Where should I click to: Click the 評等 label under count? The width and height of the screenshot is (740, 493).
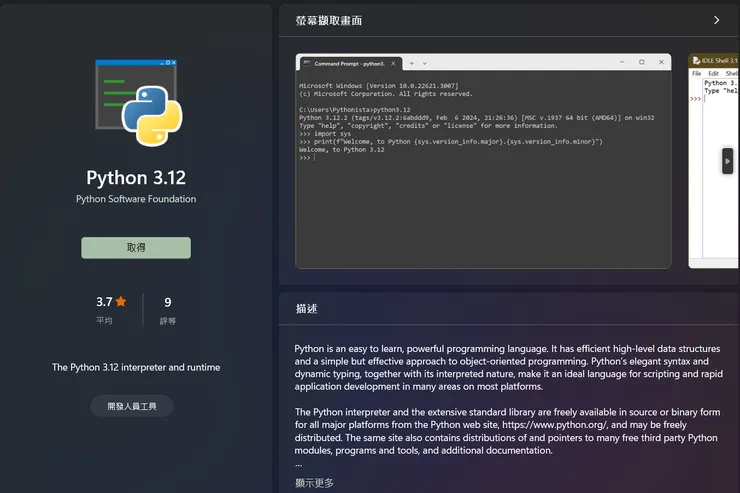(x=168, y=321)
